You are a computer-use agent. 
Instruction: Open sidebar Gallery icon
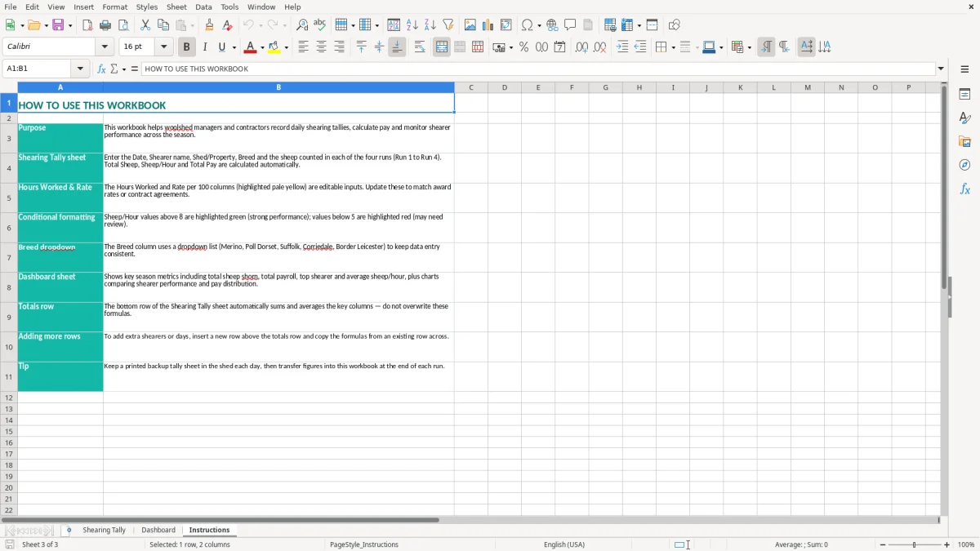pos(964,141)
